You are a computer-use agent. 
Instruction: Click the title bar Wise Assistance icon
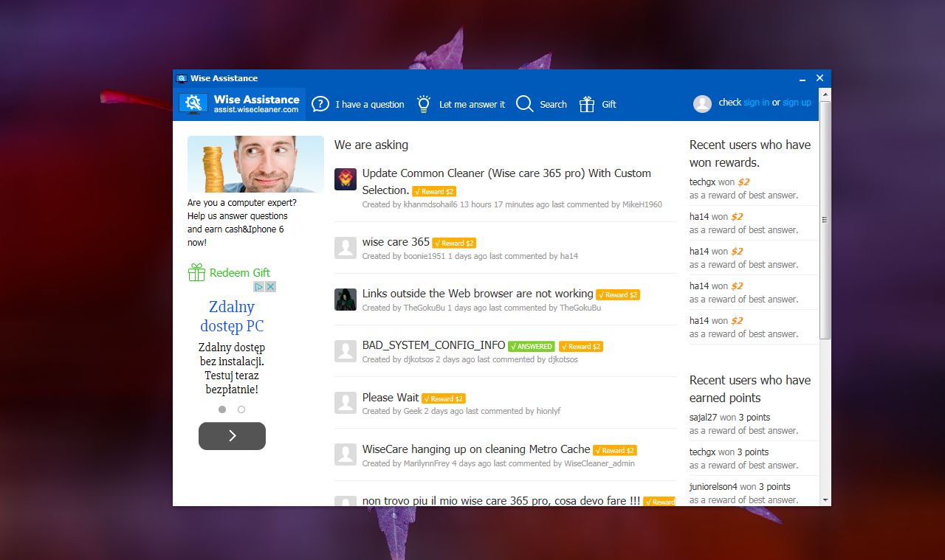[x=182, y=78]
